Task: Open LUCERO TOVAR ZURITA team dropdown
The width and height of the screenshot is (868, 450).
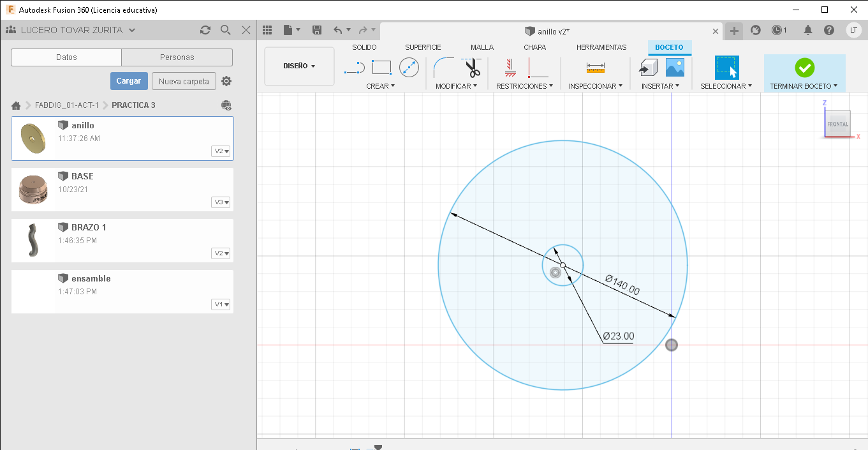Action: 71,30
